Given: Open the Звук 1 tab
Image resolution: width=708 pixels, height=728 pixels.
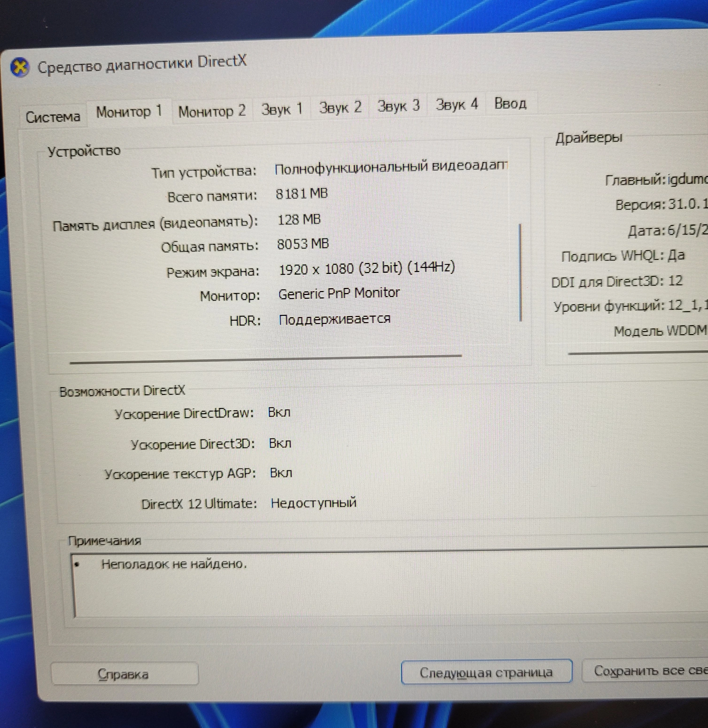Looking at the screenshot, I should click(282, 109).
